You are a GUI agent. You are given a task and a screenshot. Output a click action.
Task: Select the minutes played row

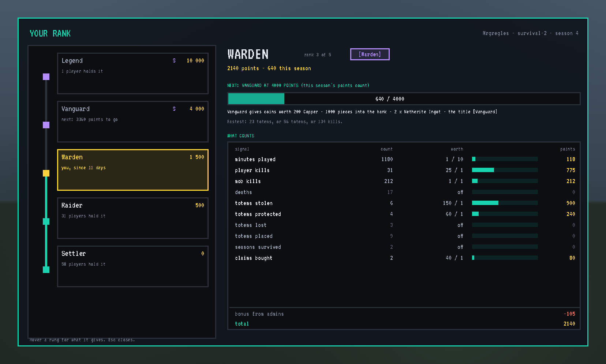(x=404, y=159)
